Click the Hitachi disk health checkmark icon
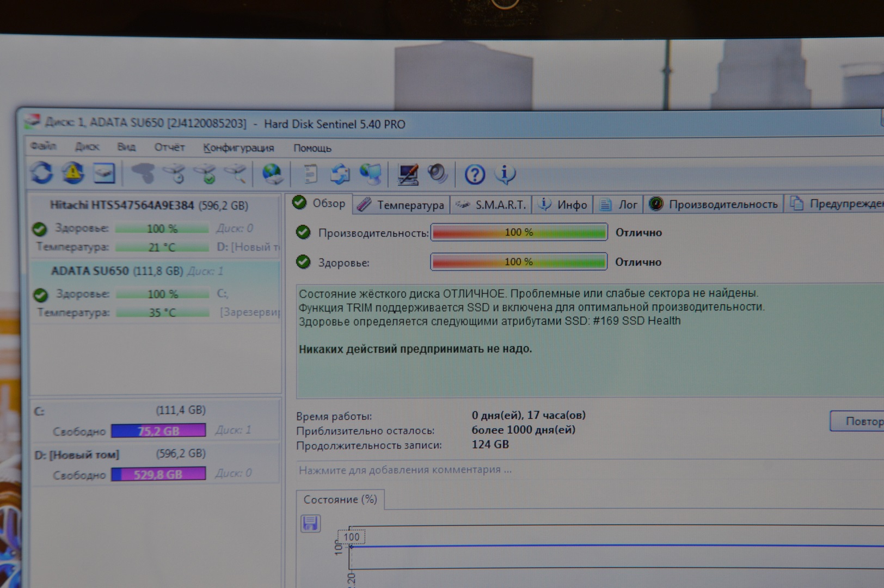This screenshot has width=884, height=588. coord(39,229)
